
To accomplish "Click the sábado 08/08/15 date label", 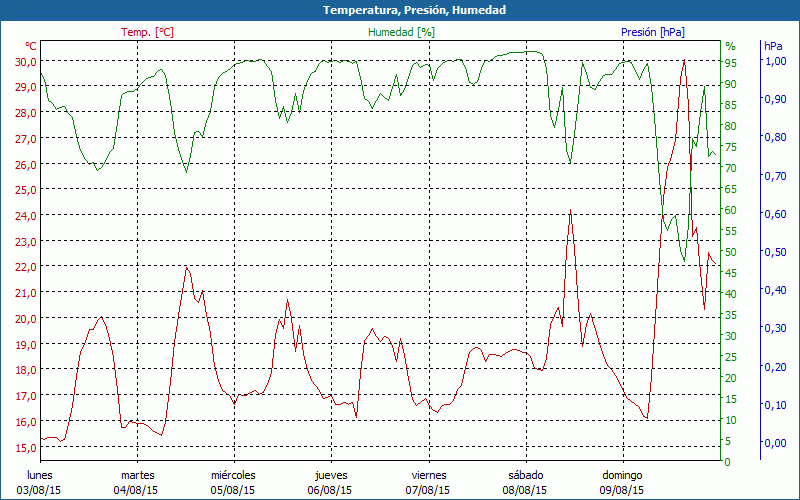I will (x=525, y=483).
